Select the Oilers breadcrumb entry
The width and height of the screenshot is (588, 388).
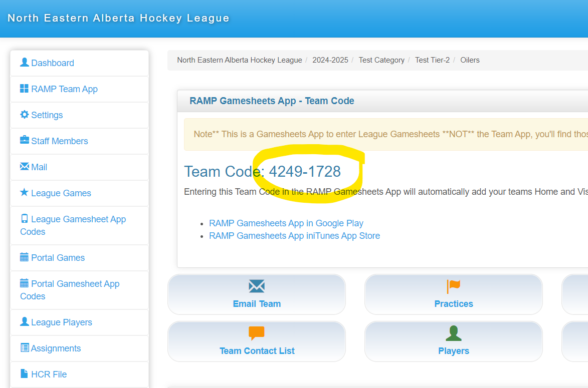(470, 60)
